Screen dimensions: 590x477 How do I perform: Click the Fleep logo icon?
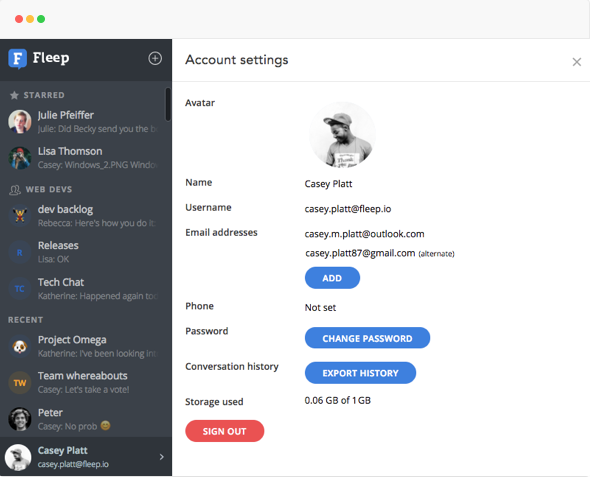click(x=17, y=59)
